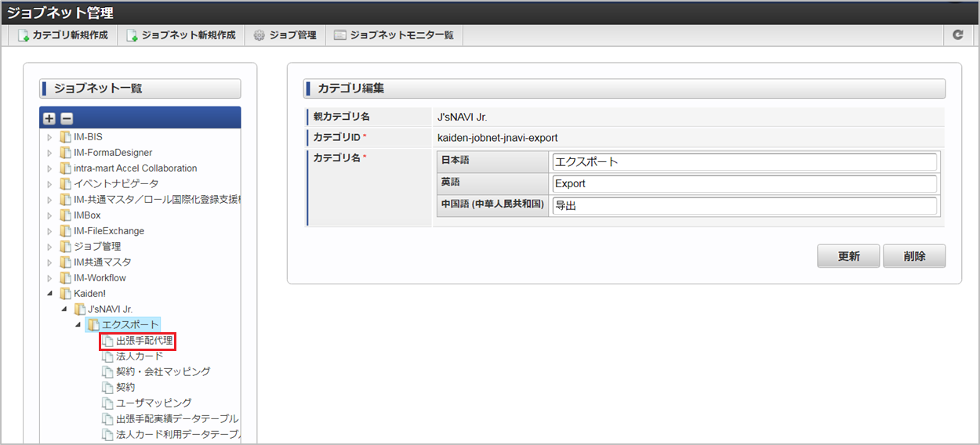
Task: Click jobnet icon beside 契約・会社マッピング
Action: [108, 372]
